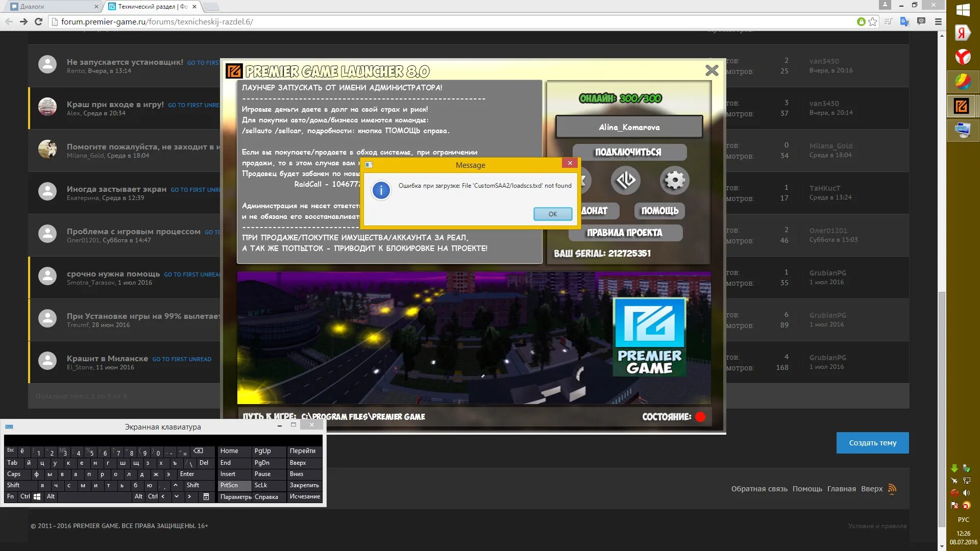Open launcher settings gear icon
Viewport: 980px width, 551px height.
click(674, 180)
